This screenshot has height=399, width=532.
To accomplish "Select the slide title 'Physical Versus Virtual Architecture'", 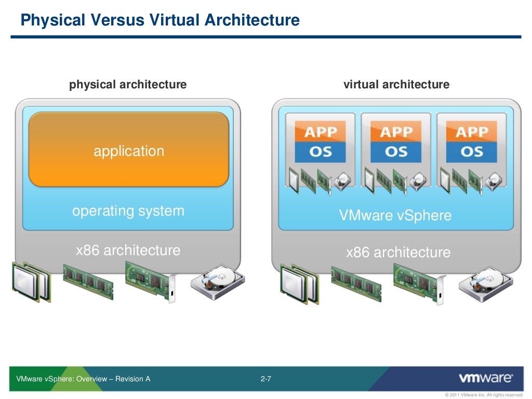I will 160,20.
